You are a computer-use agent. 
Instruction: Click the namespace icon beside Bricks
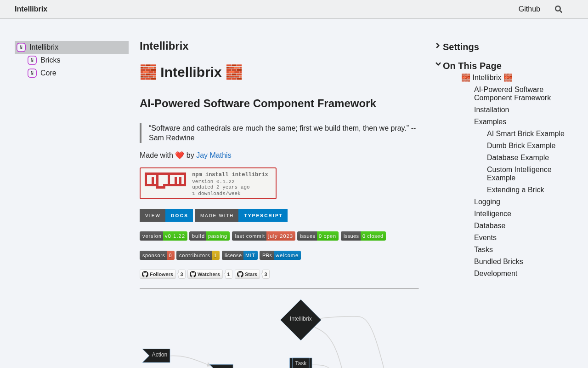coord(32,60)
